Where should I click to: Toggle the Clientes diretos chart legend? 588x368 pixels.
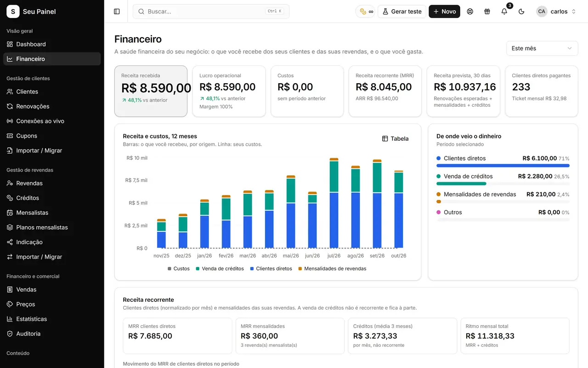tap(271, 269)
